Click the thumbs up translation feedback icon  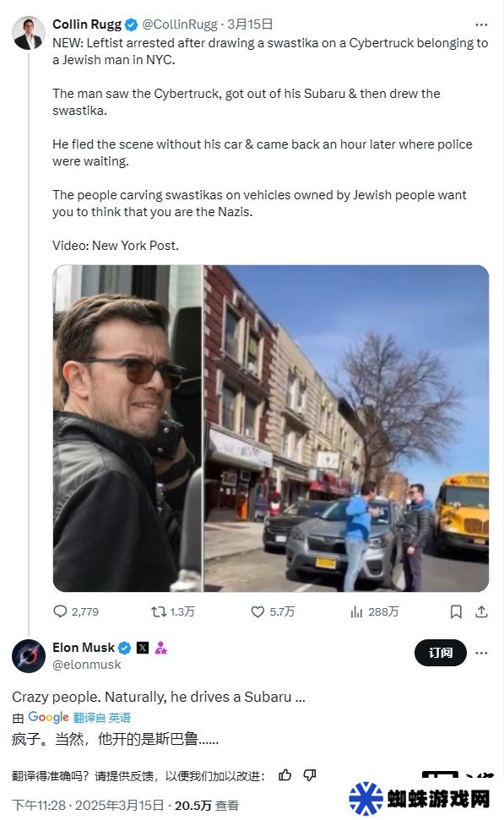285,775
